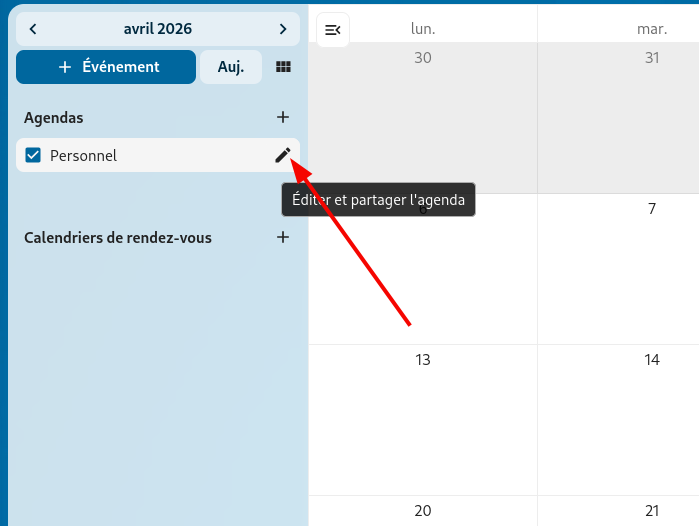Jump to today with Auj. button

231,67
